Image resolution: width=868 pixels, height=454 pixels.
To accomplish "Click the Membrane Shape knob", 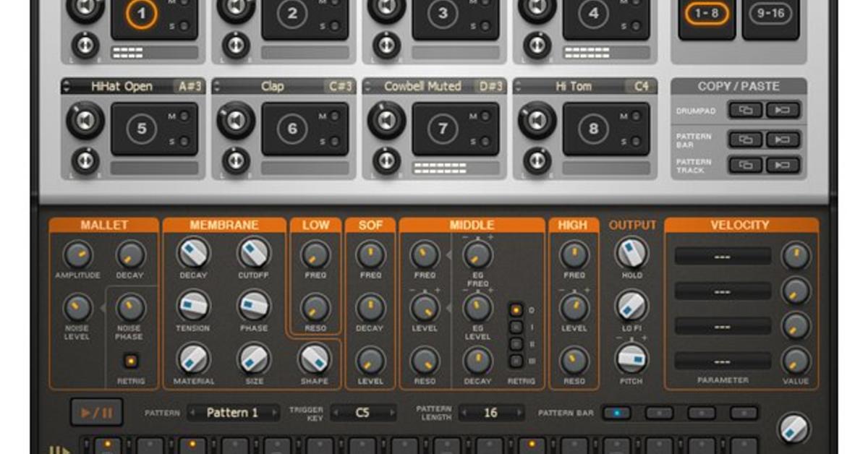I will [x=314, y=359].
